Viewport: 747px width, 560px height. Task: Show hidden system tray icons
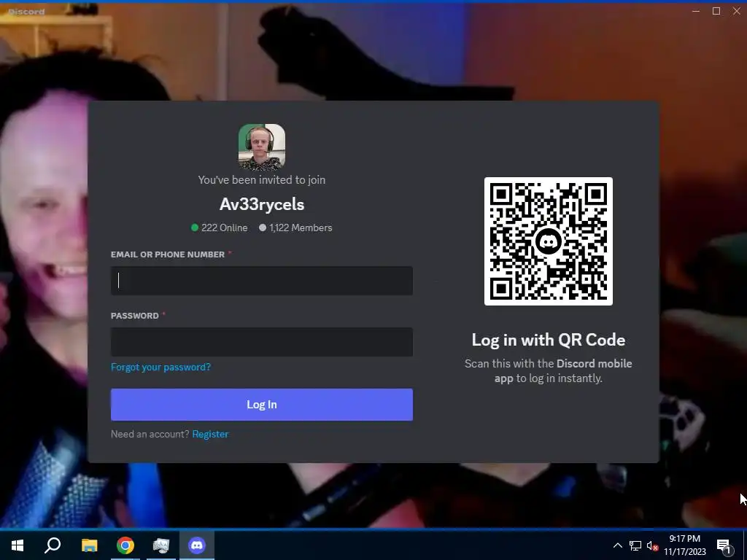(x=617, y=545)
